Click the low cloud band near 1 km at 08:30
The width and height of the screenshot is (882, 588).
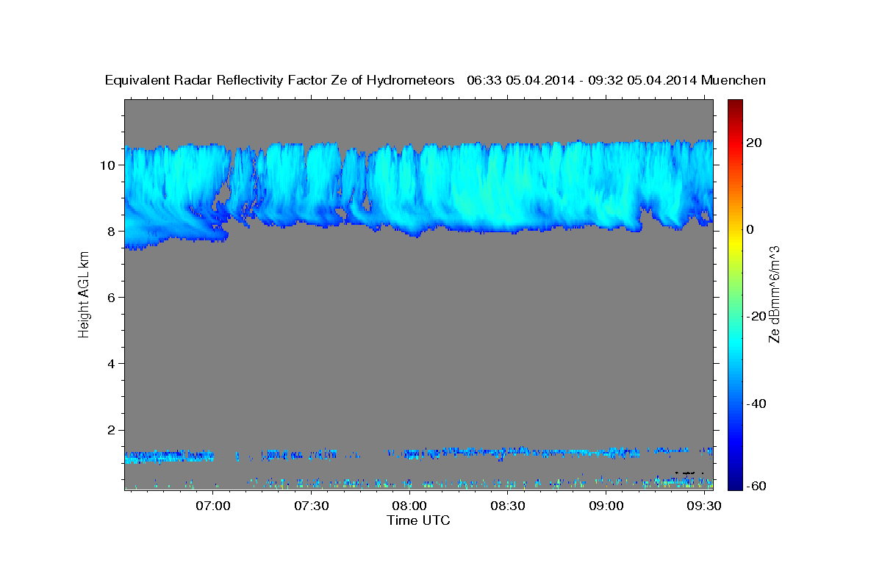coord(507,451)
